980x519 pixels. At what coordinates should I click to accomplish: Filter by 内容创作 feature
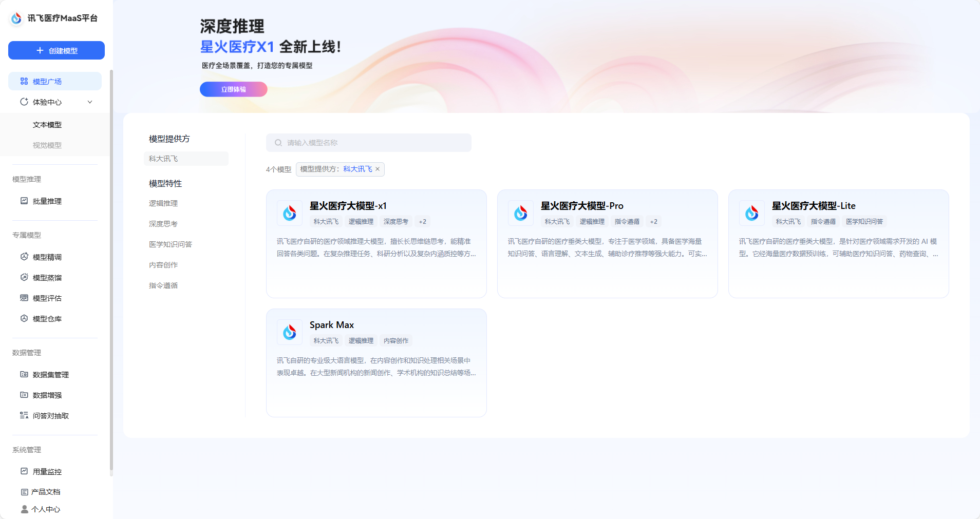(163, 265)
